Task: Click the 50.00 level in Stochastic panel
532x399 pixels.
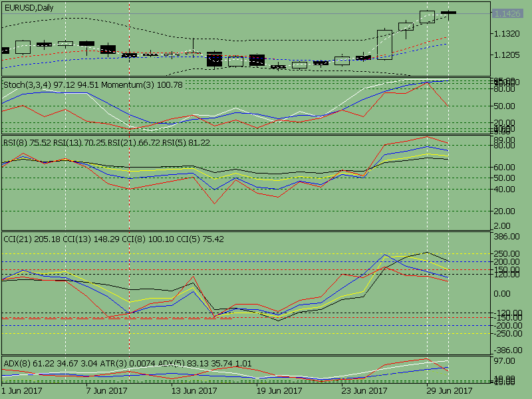Action: click(x=504, y=106)
